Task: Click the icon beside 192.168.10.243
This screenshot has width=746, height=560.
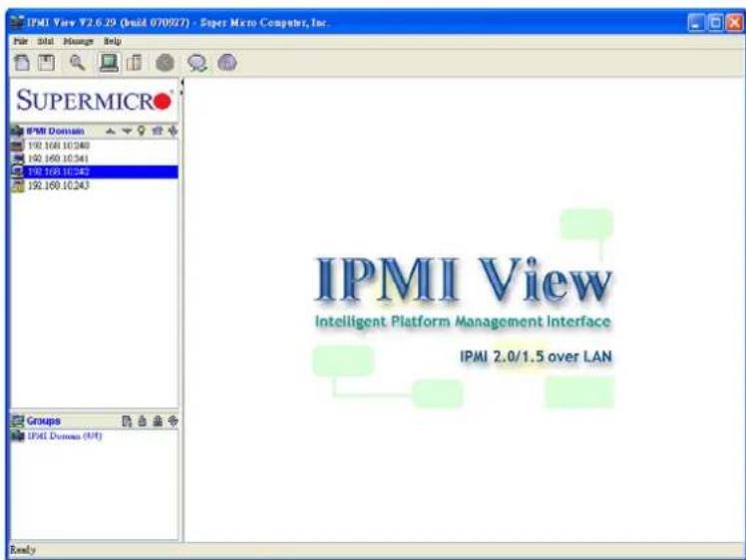Action: (x=18, y=185)
